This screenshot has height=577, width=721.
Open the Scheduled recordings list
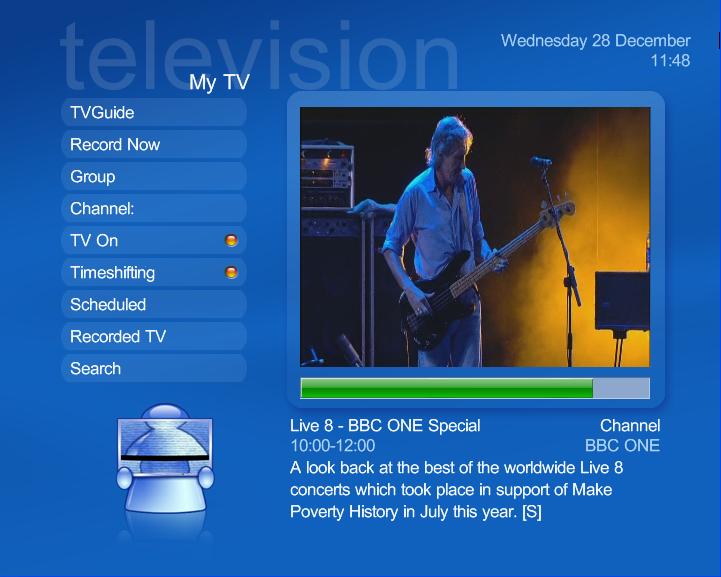pos(154,304)
